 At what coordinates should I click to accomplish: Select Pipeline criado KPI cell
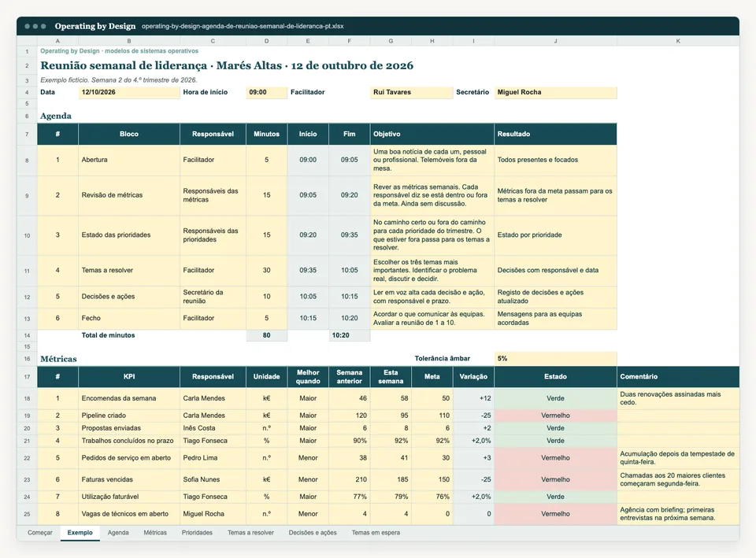click(129, 416)
